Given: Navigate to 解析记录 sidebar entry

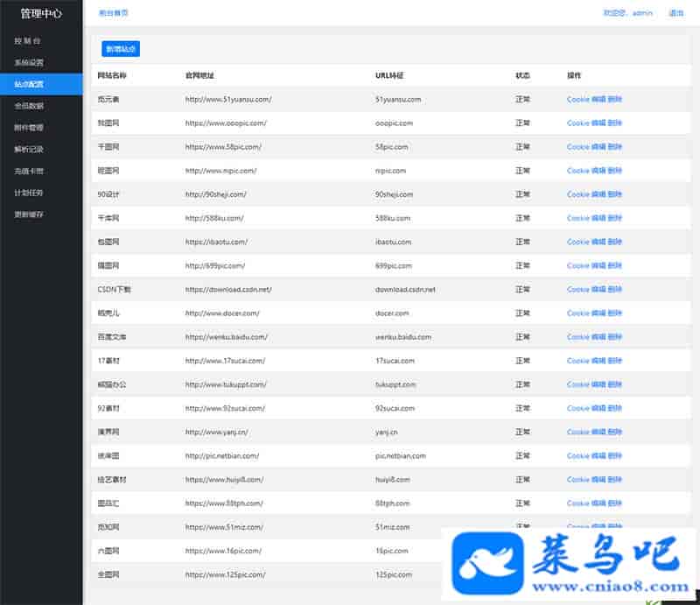Looking at the screenshot, I should (29, 149).
